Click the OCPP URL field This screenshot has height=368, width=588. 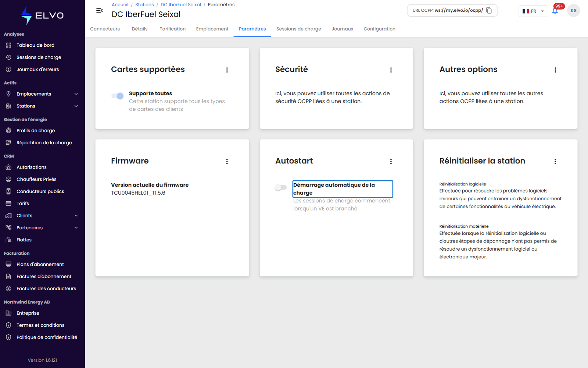452,11
